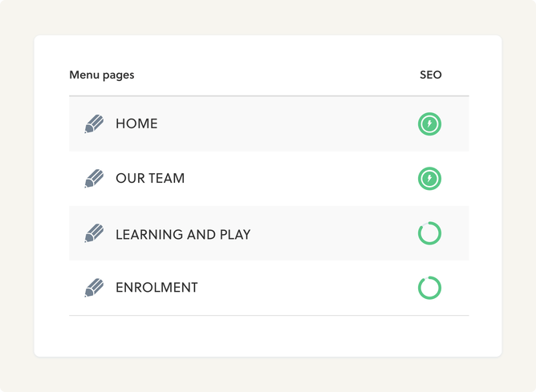Viewport: 536px width, 392px height.
Task: Click the 'Menu pages' column header
Action: (102, 75)
